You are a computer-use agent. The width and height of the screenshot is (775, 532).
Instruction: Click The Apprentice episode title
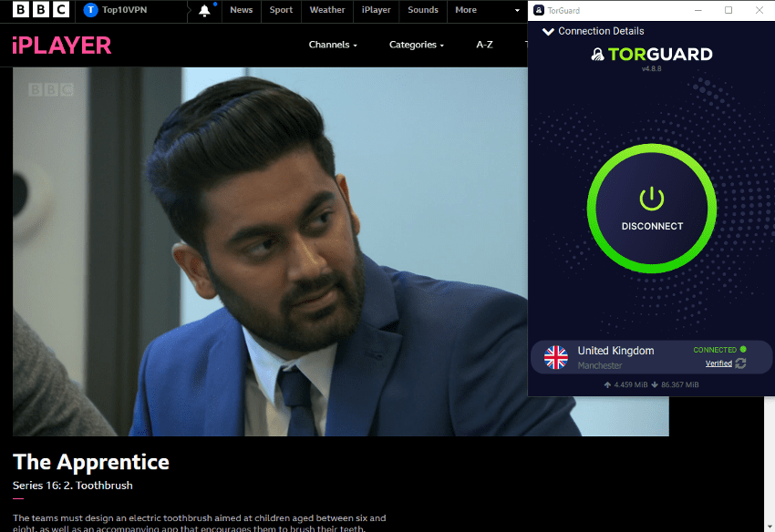coord(90,462)
